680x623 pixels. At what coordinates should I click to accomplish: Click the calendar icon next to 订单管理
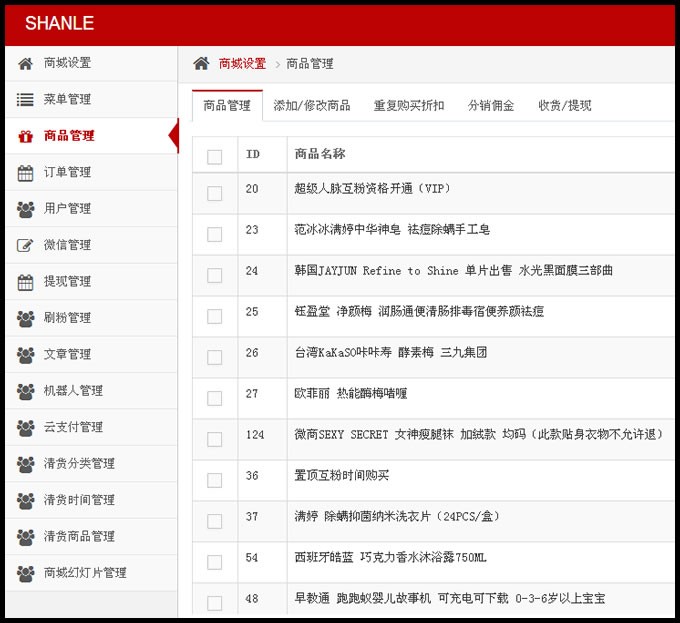coord(25,173)
